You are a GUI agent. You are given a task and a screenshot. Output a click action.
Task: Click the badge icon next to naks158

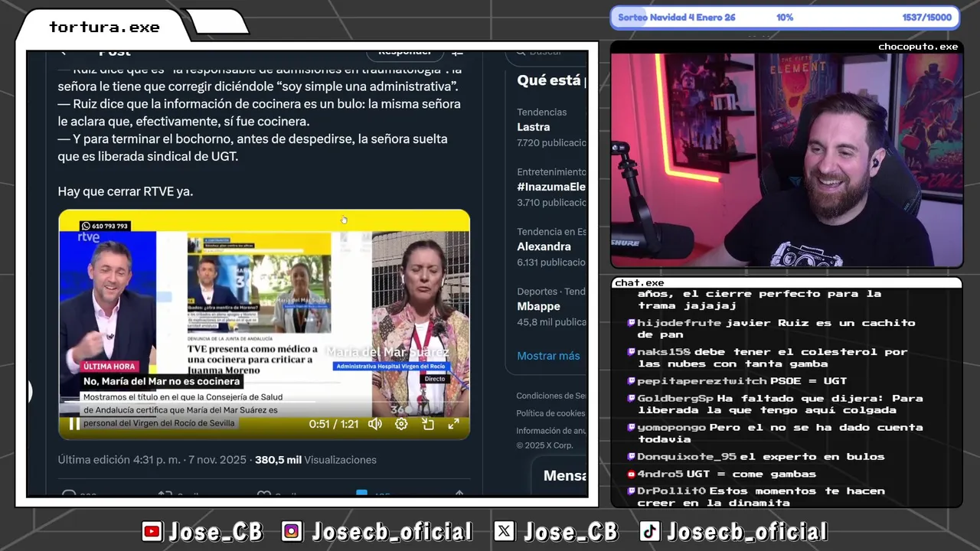click(632, 352)
